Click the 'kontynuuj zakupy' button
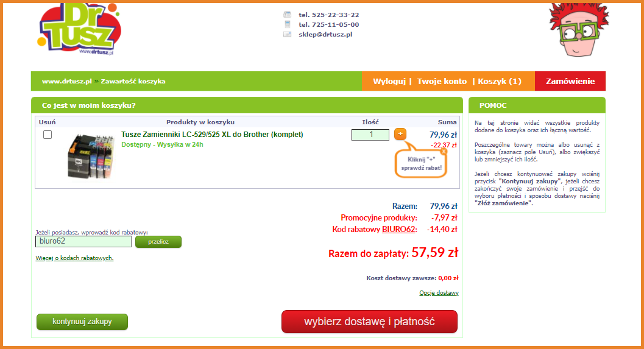This screenshot has height=349, width=644. (82, 322)
